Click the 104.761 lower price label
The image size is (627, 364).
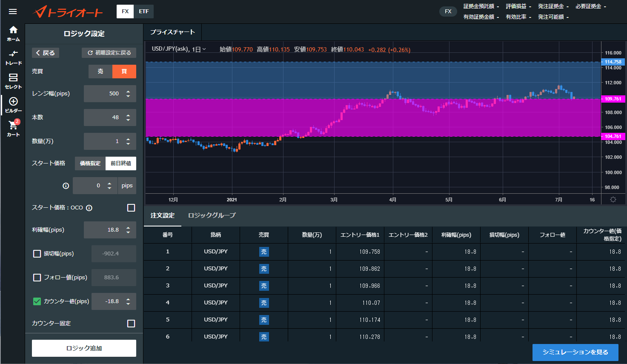point(613,136)
